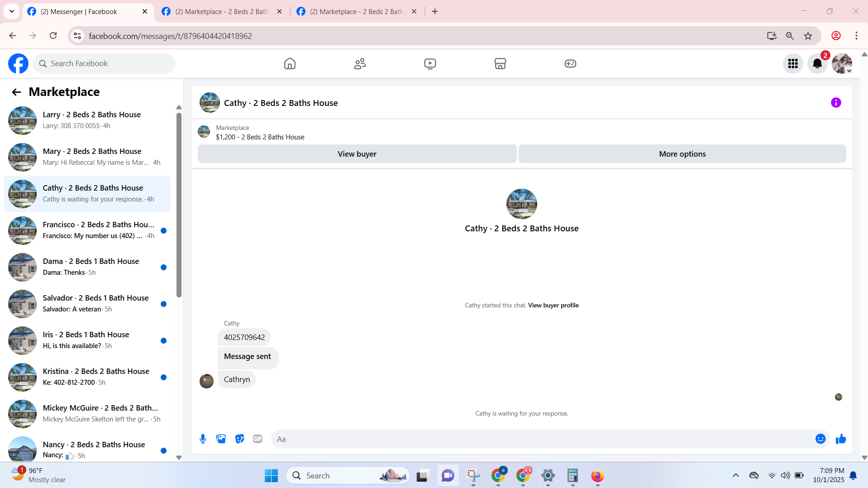Open the Mickey McGuire conversation

tap(87, 414)
